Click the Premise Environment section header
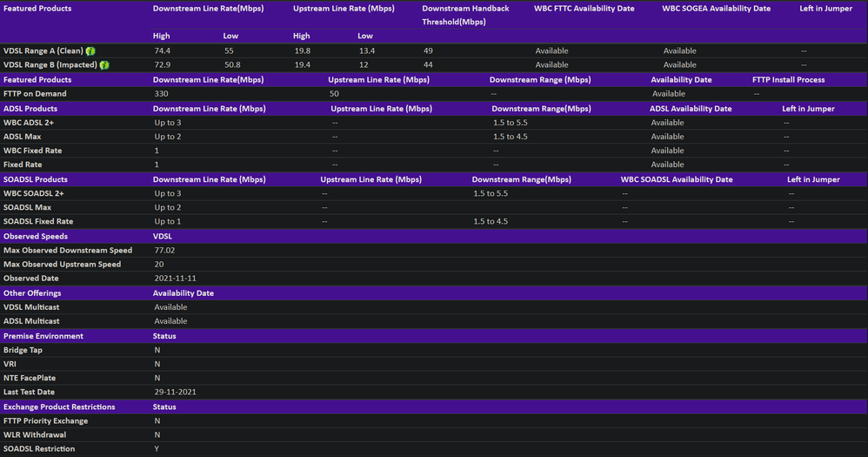This screenshot has height=457, width=868. click(43, 336)
